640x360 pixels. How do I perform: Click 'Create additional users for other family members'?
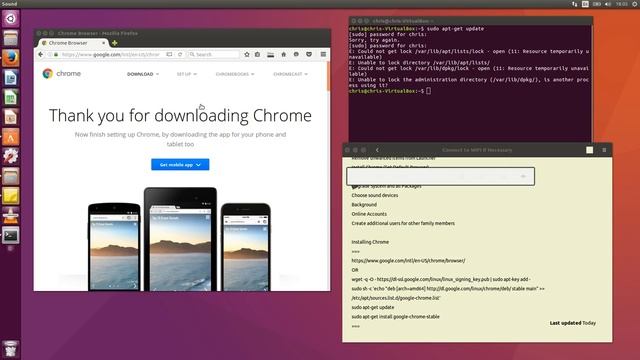point(403,223)
